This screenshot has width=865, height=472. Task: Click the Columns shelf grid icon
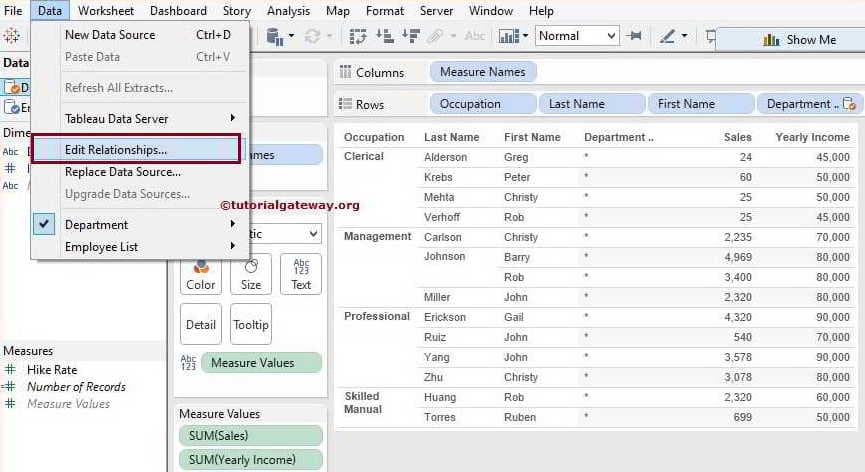pyautogui.click(x=345, y=72)
